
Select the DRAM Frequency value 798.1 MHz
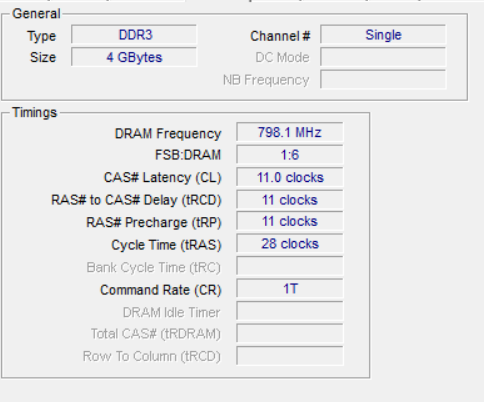click(290, 132)
